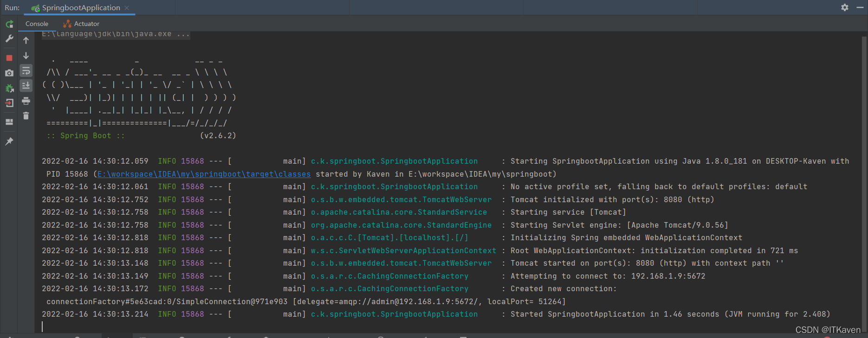Screen dimensions: 868x338
Task: Switch to the Actuator tab
Action: (x=81, y=24)
